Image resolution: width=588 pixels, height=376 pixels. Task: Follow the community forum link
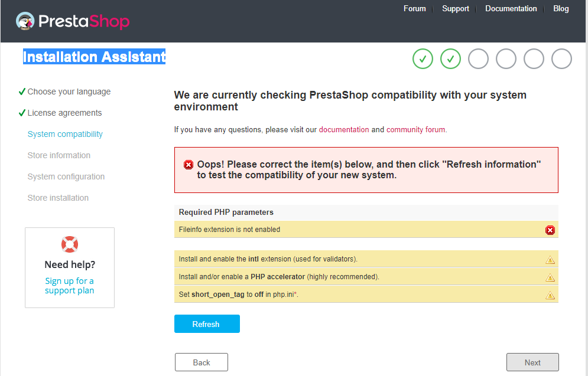(x=416, y=130)
